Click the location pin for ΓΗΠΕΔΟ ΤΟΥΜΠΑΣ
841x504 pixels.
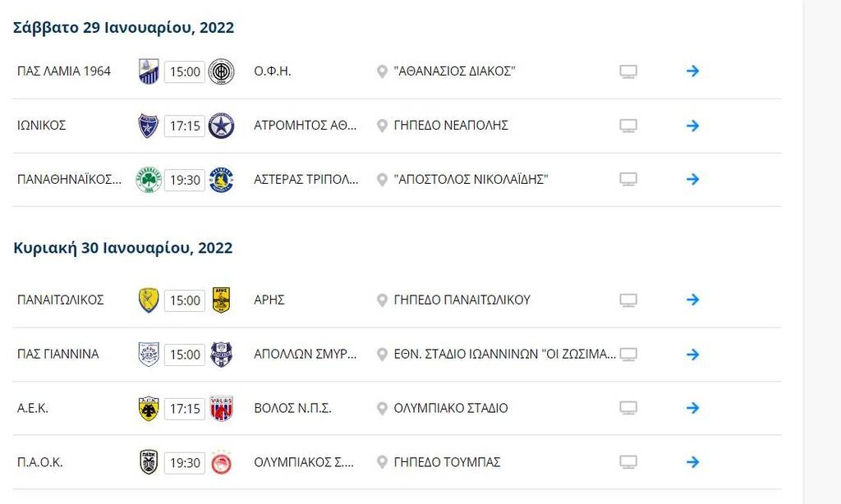380,462
